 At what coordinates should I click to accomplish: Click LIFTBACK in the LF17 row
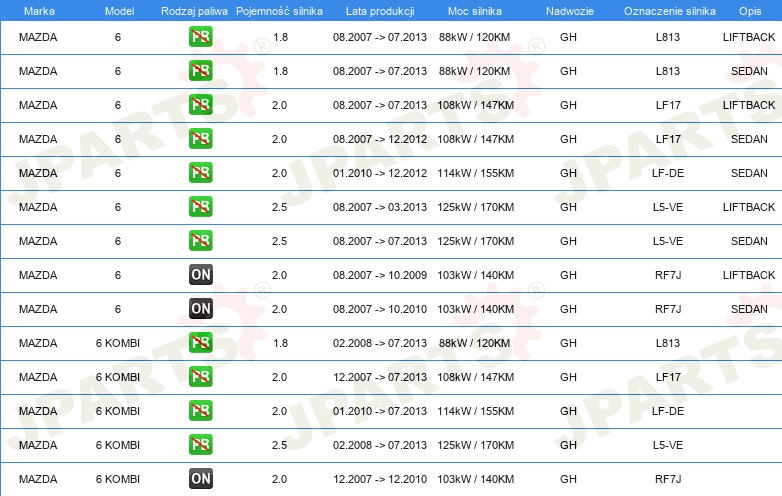748,105
